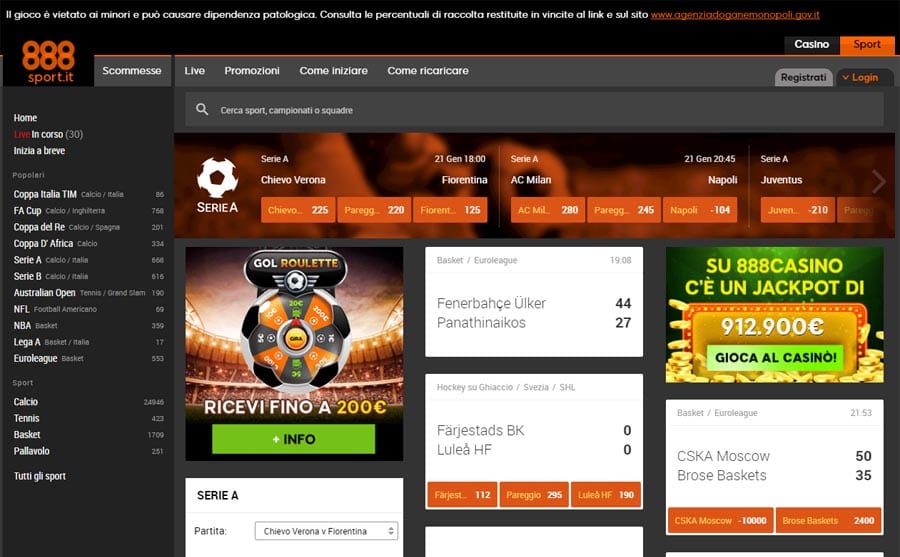Select Serie A in sidebar list
The height and width of the screenshot is (557, 900).
(x=88, y=260)
